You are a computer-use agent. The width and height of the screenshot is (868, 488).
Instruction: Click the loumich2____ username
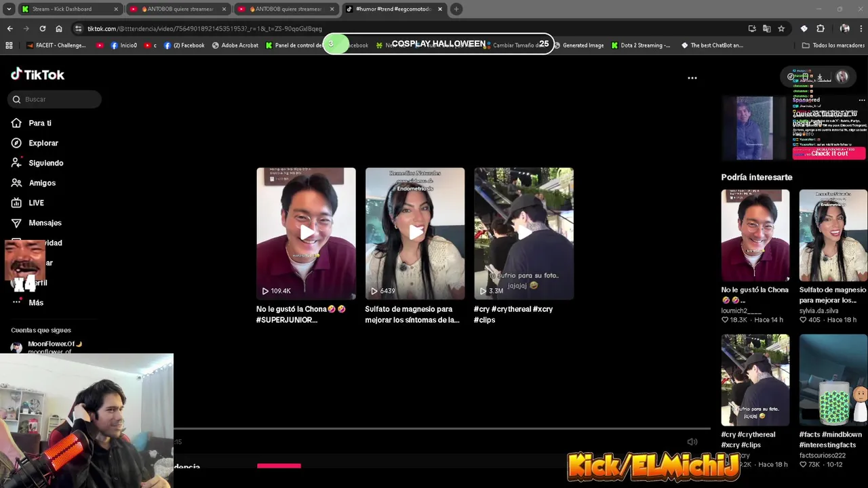click(741, 310)
